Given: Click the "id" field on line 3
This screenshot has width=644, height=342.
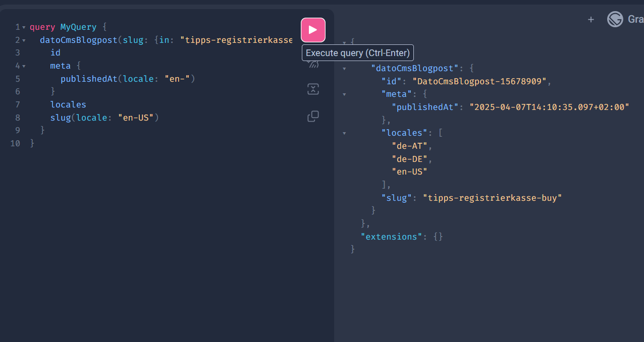Looking at the screenshot, I should tap(56, 52).
